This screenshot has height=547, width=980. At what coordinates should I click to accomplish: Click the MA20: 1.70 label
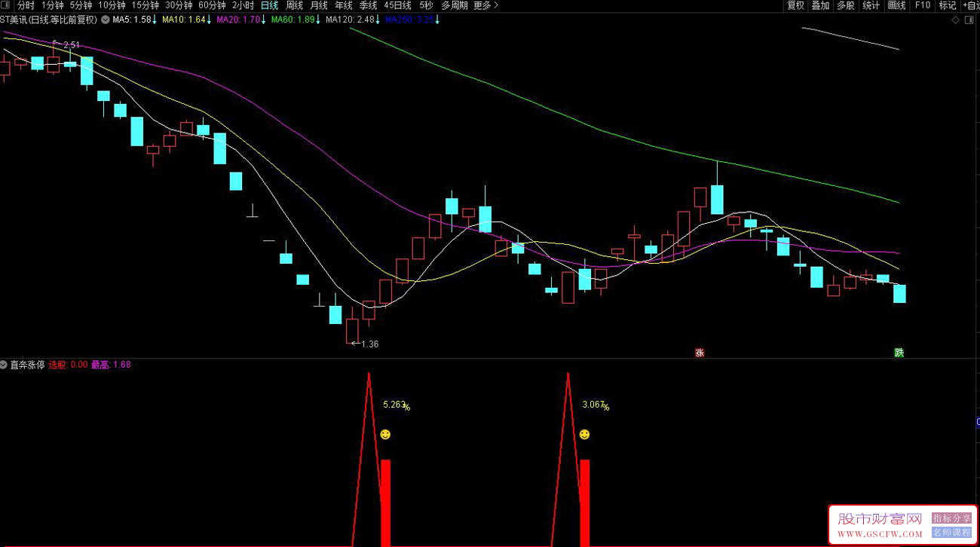238,20
